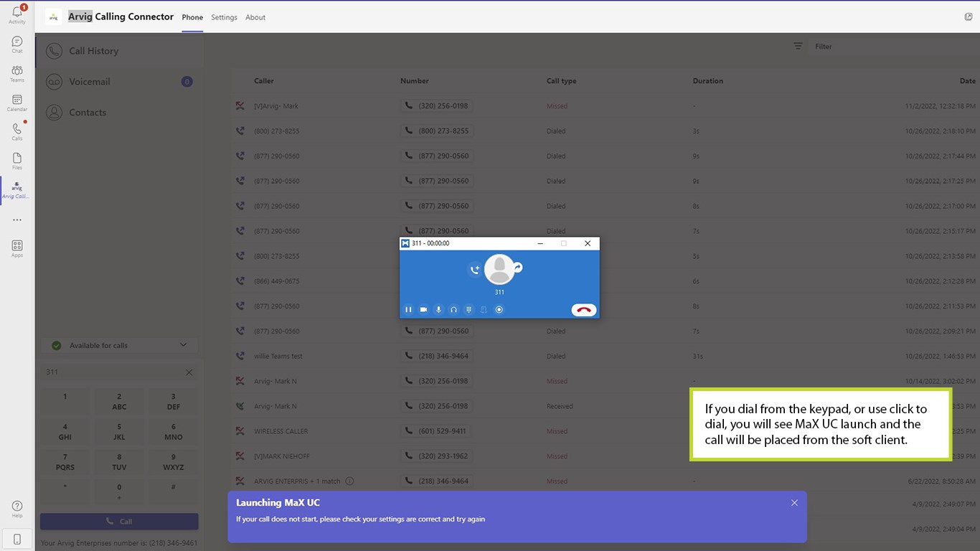Screen dimensions: 980x551
Task: Open the Activity feed in Teams sidebar
Action: tap(17, 14)
